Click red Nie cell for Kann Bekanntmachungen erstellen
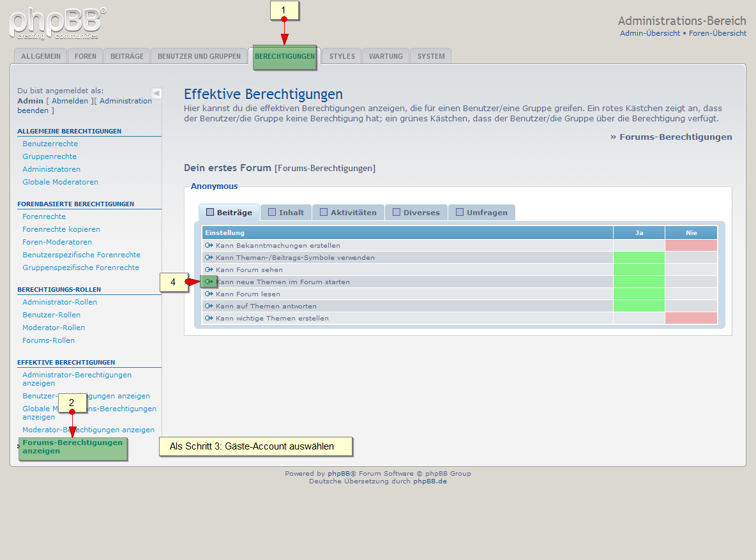 point(691,246)
